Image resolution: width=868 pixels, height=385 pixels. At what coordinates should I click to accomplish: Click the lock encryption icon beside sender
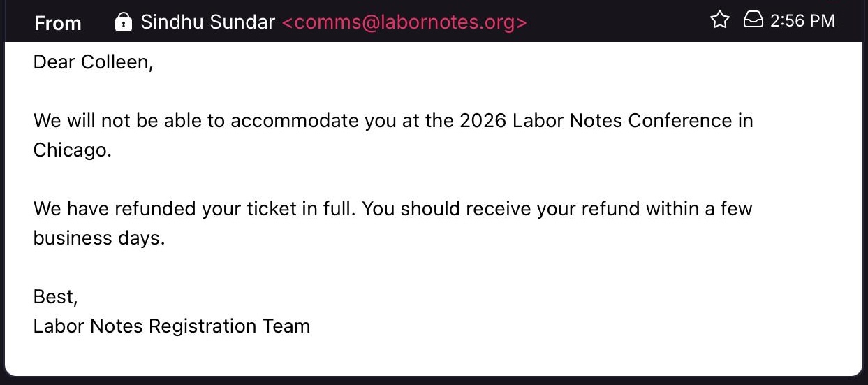[x=123, y=22]
